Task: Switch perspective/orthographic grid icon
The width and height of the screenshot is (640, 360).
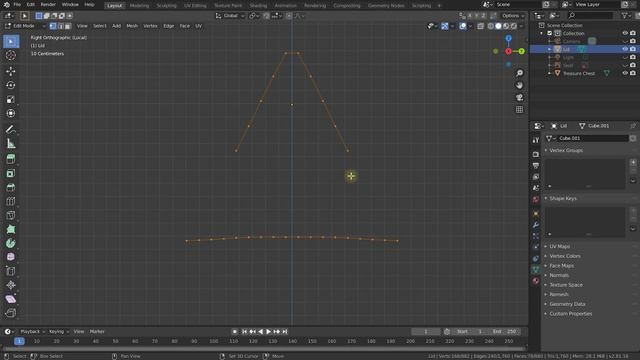Action: [519, 109]
